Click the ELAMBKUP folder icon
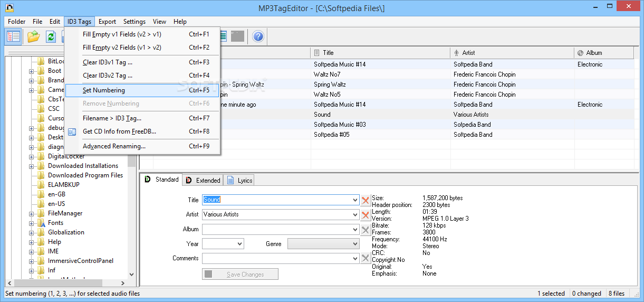This screenshot has width=644, height=302. pos(41,185)
